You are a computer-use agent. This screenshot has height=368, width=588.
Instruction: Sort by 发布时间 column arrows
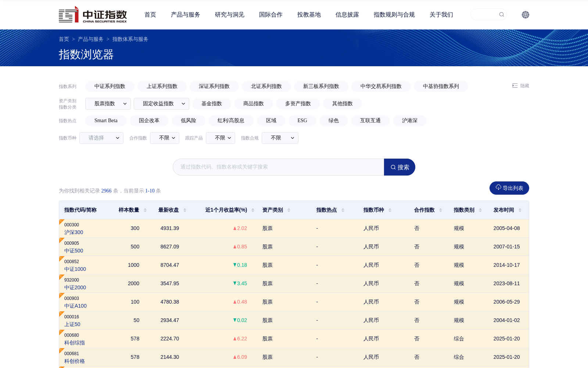coord(520,210)
